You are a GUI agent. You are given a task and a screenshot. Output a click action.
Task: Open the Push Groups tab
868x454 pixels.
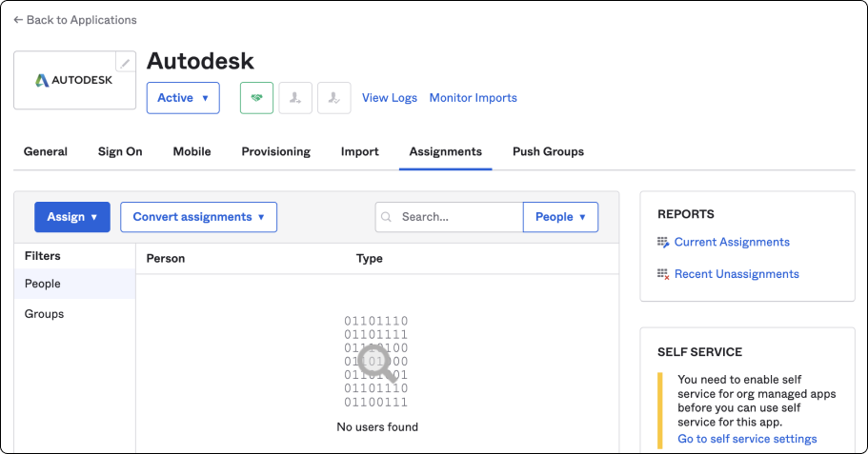coord(548,151)
